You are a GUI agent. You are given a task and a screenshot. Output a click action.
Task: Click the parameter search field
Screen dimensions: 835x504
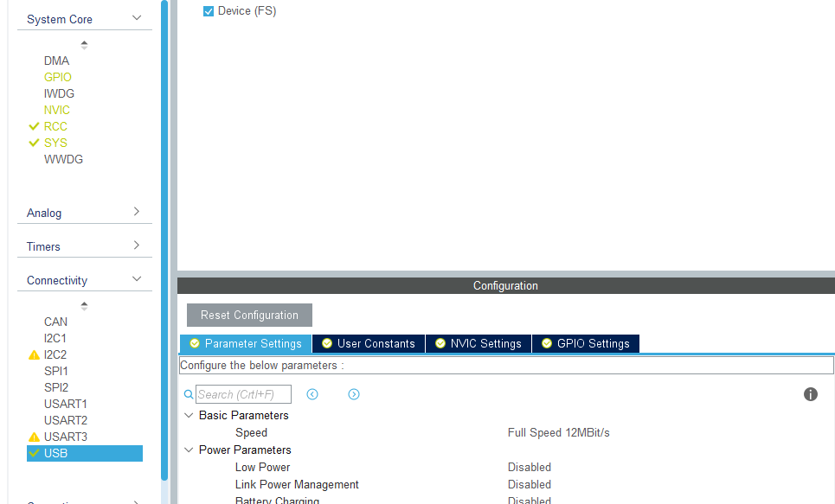tap(243, 394)
